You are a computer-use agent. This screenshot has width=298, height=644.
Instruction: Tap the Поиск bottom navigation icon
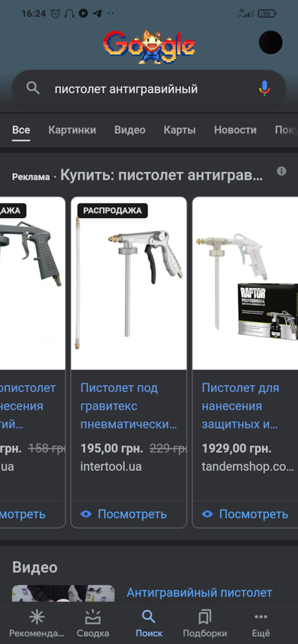pyautogui.click(x=149, y=616)
